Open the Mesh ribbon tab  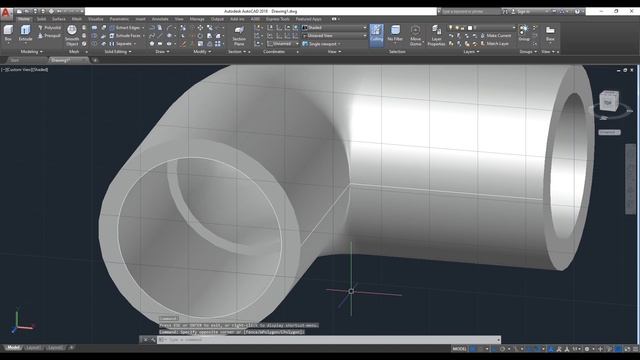tap(76, 19)
